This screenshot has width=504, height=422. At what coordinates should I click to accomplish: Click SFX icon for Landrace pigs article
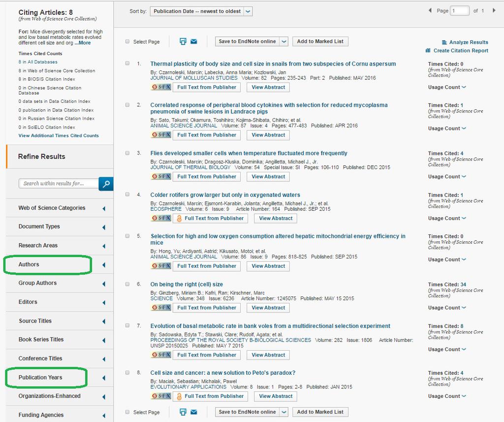(161, 135)
